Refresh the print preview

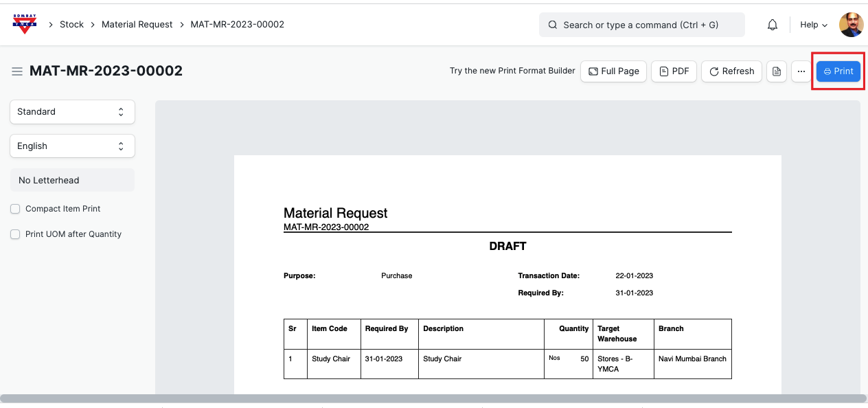[x=731, y=71]
